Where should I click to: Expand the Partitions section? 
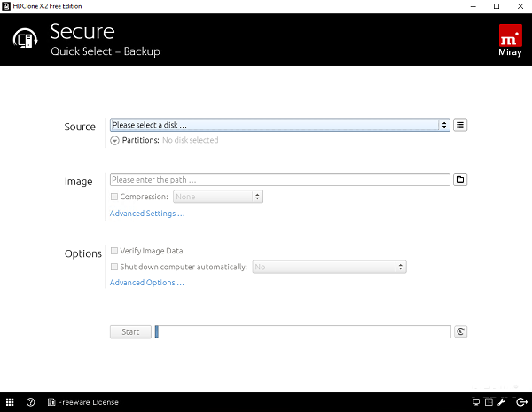click(x=115, y=140)
